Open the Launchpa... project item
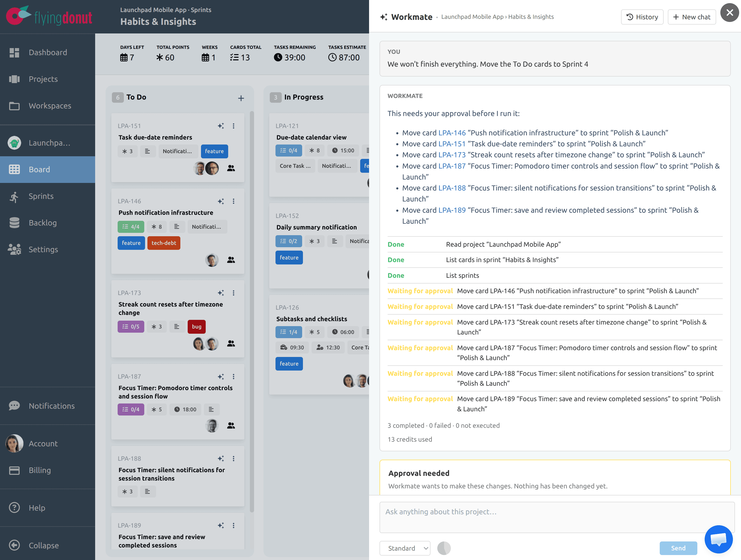This screenshot has height=560, width=741. (48, 143)
